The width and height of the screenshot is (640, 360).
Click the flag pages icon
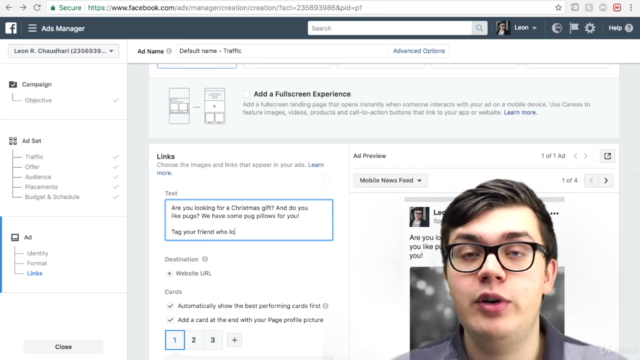[x=573, y=28]
